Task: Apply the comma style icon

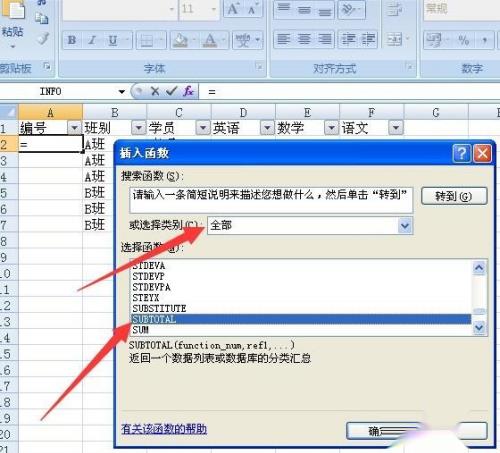Action: (x=485, y=40)
